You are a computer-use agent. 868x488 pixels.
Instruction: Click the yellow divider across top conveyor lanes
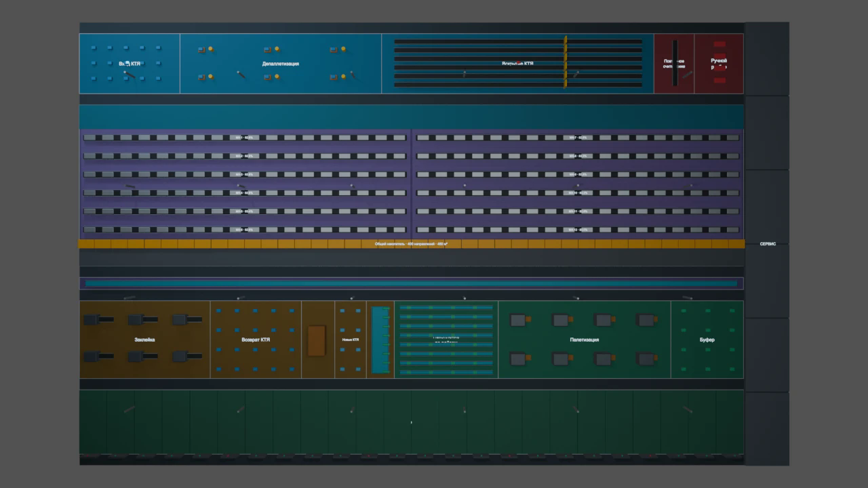coord(565,62)
